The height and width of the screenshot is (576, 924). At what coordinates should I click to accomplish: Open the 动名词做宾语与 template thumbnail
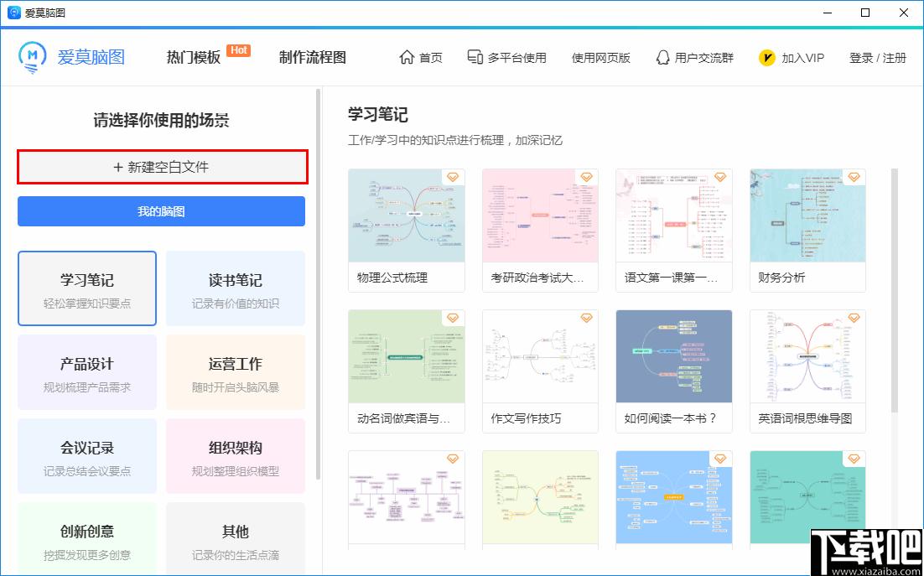tap(407, 356)
